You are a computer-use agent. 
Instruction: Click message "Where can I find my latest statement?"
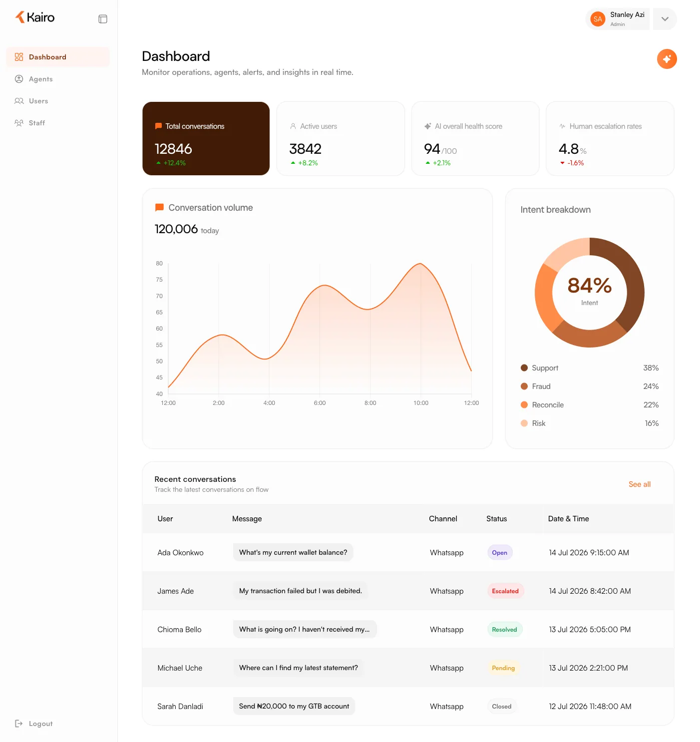click(299, 668)
